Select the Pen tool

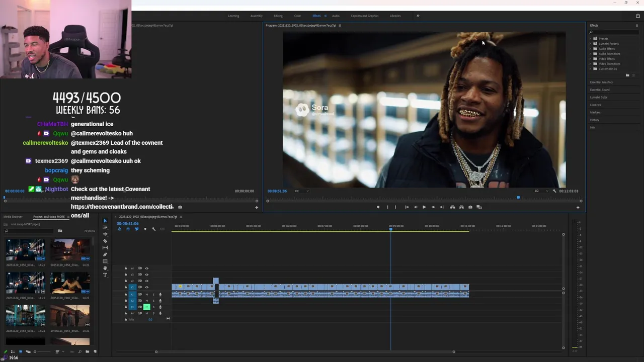(105, 254)
